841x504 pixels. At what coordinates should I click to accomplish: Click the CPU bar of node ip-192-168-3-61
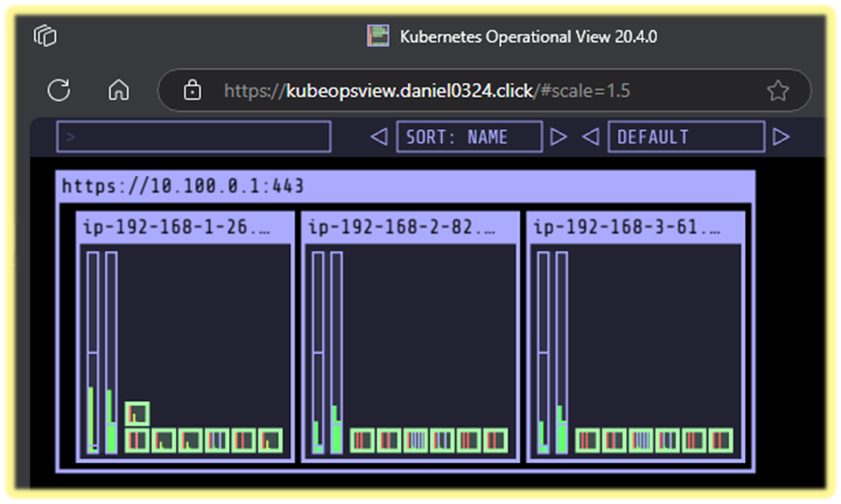point(543,353)
